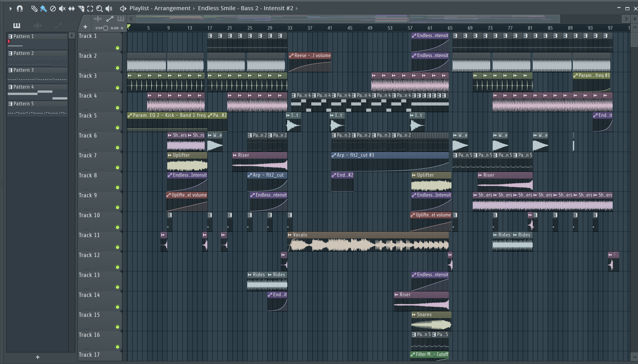Viewport: 638px width, 364px height.
Task: Select the Paint brush tool
Action: click(43, 8)
